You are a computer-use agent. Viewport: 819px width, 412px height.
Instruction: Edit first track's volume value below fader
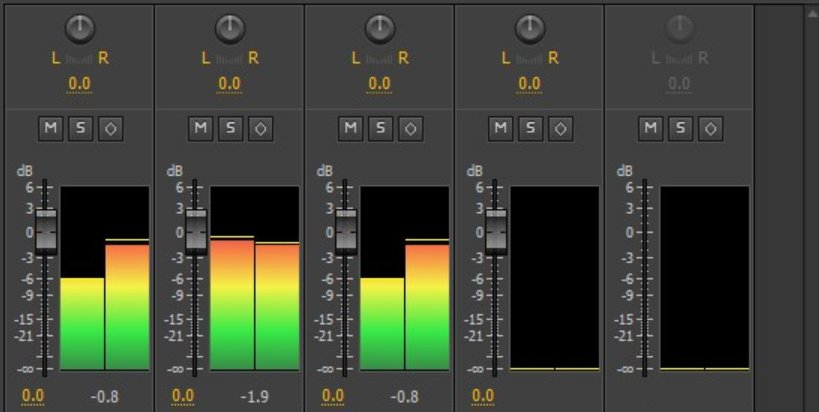[33, 396]
